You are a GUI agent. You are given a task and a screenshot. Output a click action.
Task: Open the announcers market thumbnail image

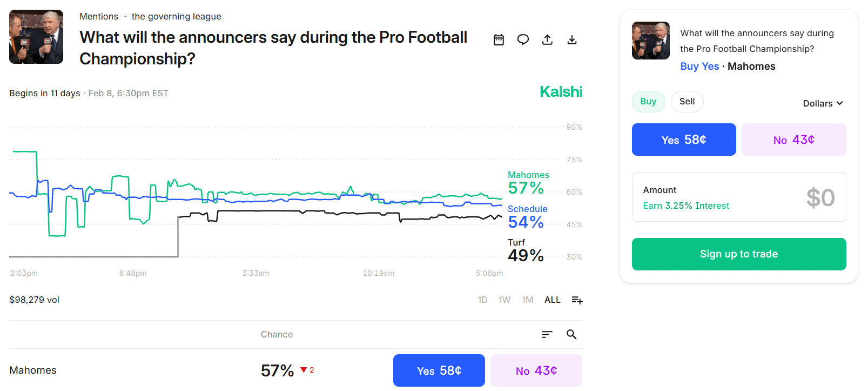click(36, 36)
